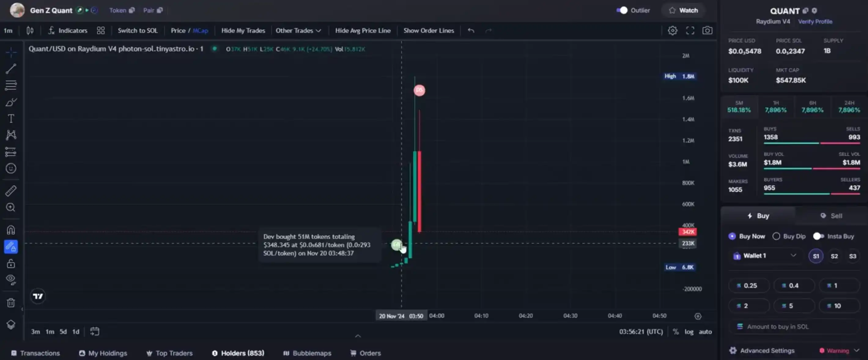Open the Bubblemaps tab
Image resolution: width=868 pixels, height=360 pixels.
point(308,353)
